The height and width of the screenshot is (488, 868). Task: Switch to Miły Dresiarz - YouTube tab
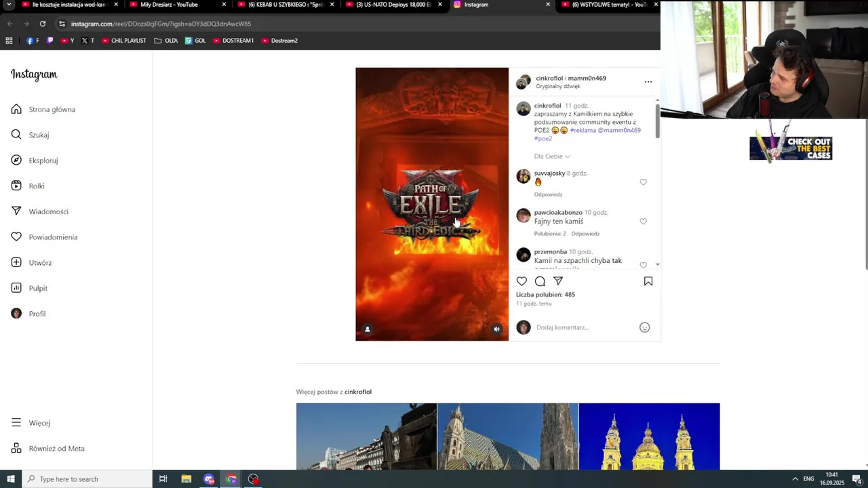tap(169, 5)
